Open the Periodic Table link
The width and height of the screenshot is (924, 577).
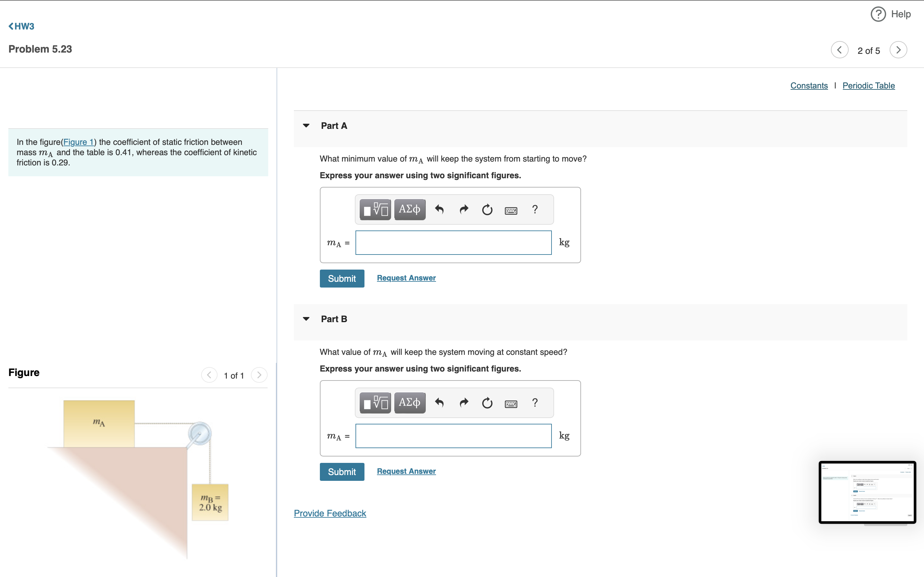tap(868, 86)
